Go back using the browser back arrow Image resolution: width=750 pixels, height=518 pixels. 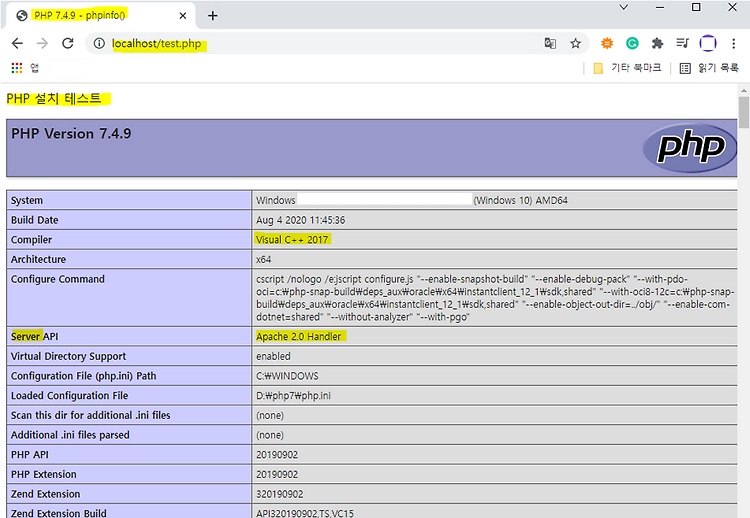(x=17, y=44)
